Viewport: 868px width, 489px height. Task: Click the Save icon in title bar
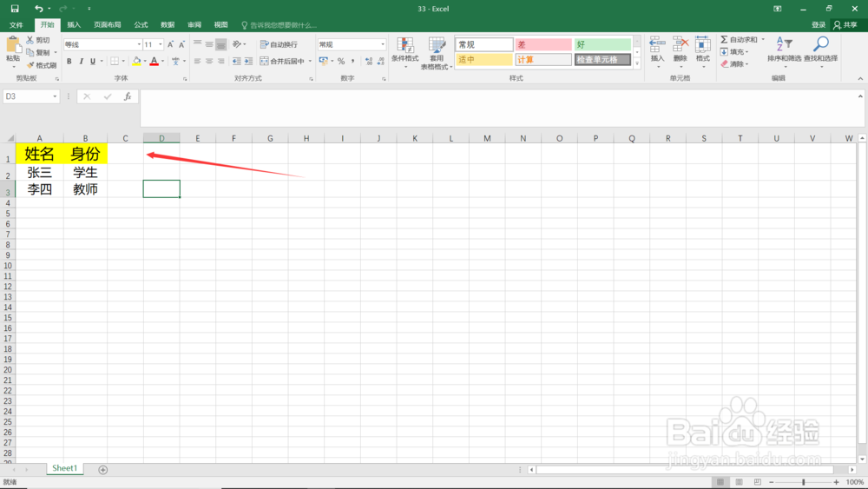(x=15, y=9)
